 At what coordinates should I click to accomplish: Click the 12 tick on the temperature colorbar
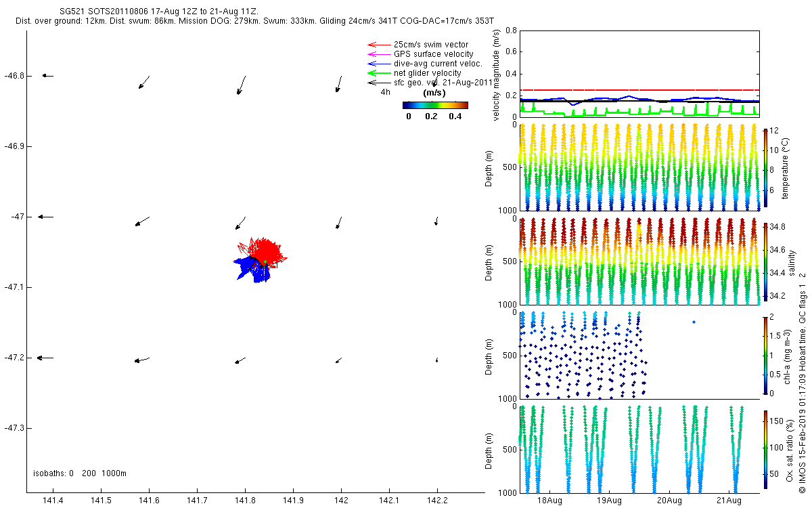(774, 130)
